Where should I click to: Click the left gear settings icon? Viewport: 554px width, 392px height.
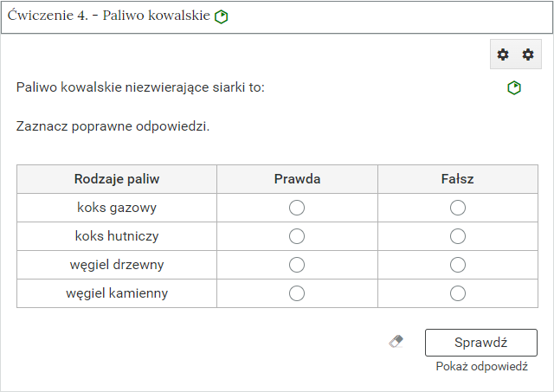point(503,55)
